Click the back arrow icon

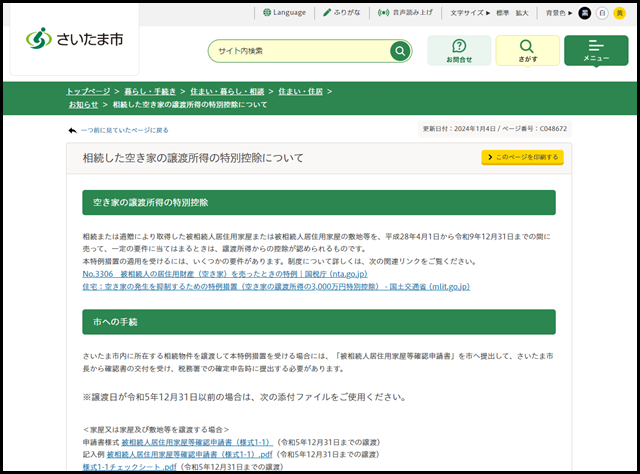pos(73,130)
